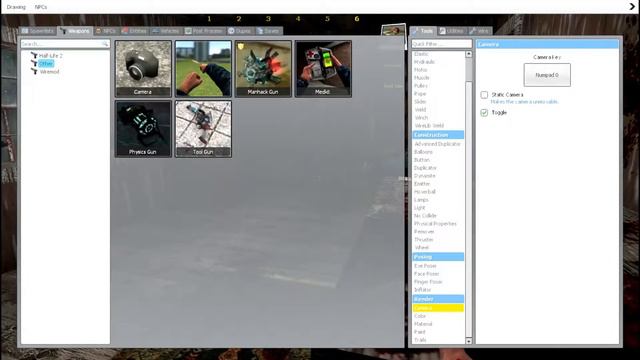Switch to the Wire tab
This screenshot has height=360, width=640.
(480, 31)
